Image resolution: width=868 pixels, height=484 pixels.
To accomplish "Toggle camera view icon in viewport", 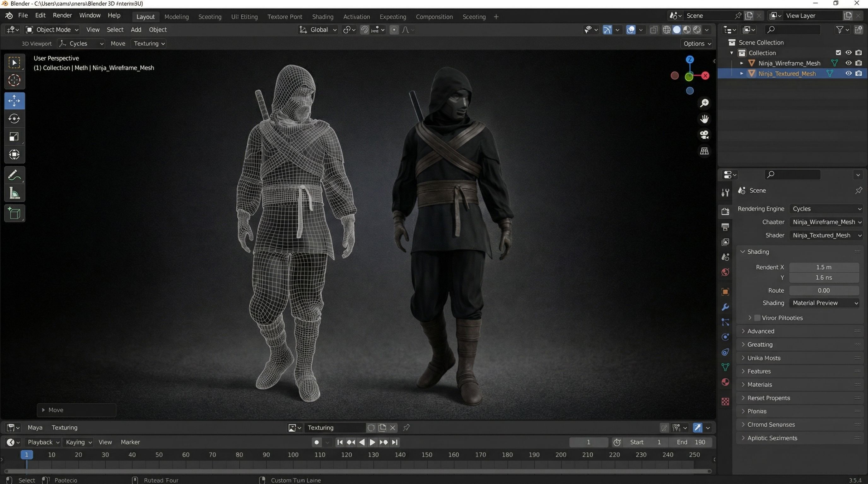I will pyautogui.click(x=704, y=135).
